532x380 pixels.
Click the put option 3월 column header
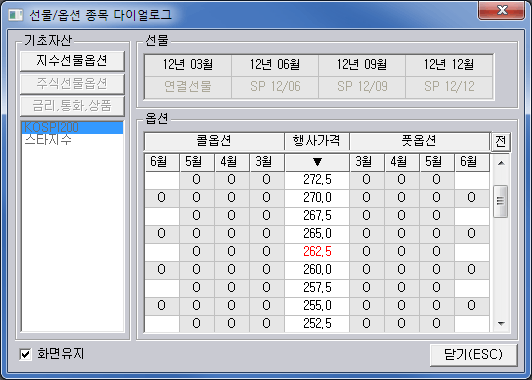[x=367, y=163]
